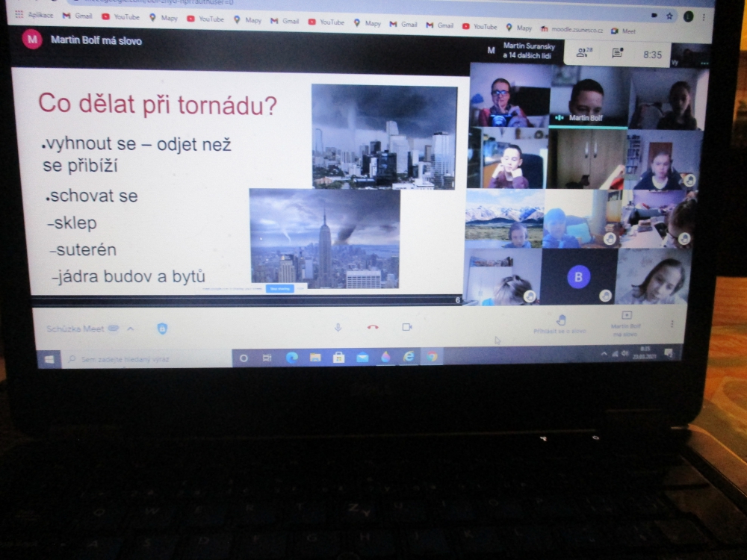Open the participants list showing 28 people
The width and height of the screenshot is (747, 560).
pyautogui.click(x=584, y=52)
